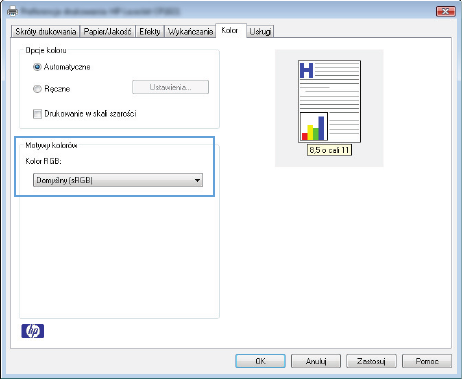462x379 pixels.
Task: Go to the Efekty tab
Action: (x=150, y=32)
